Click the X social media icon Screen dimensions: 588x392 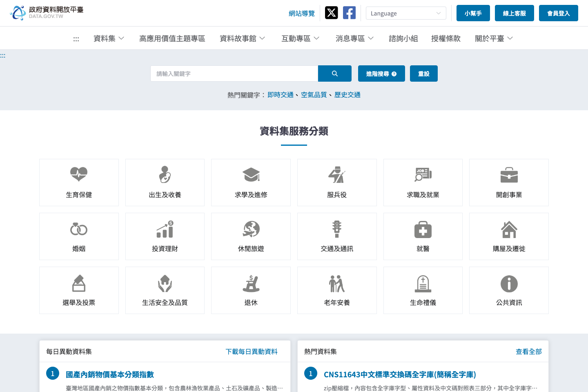(x=331, y=13)
